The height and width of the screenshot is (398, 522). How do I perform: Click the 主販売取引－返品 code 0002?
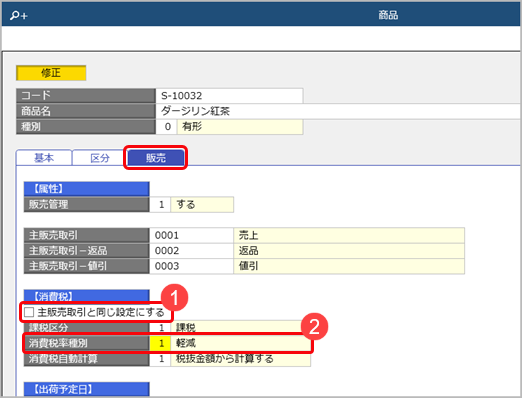(x=192, y=251)
